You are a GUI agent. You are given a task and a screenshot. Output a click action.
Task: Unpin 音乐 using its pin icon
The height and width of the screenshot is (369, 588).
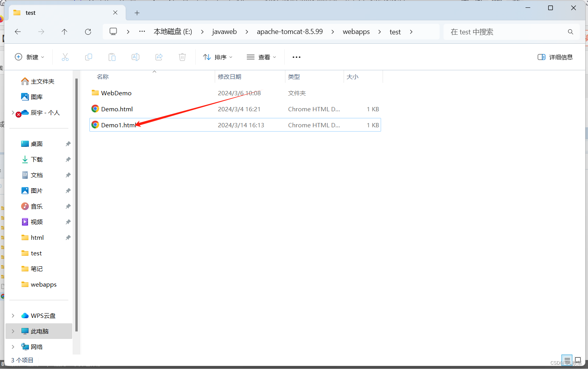[68, 206]
